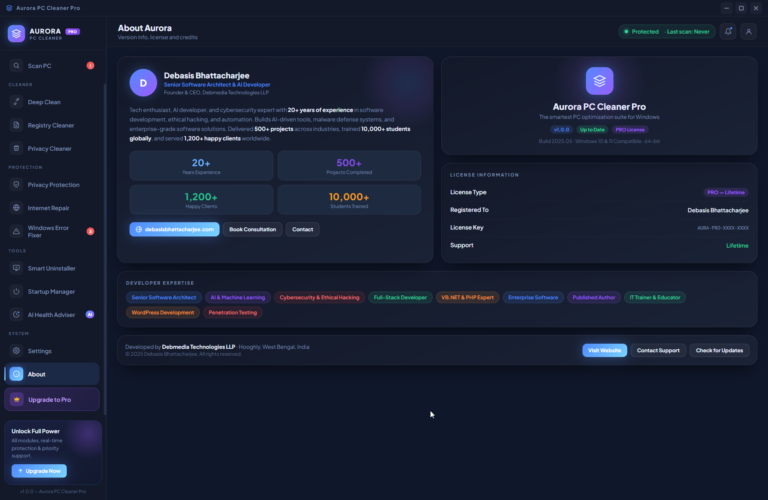Click the Contact button
This screenshot has width=768, height=500.
(303, 229)
